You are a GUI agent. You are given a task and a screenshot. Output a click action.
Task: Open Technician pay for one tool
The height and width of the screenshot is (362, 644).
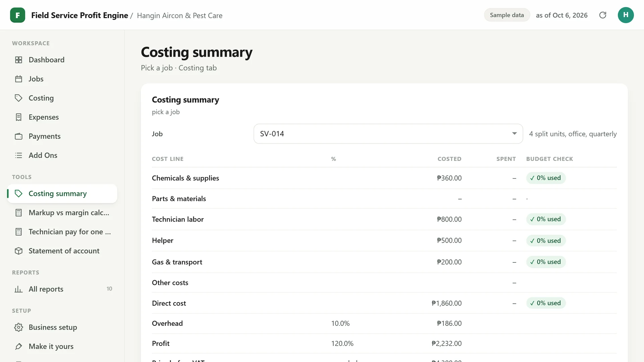[62, 232]
